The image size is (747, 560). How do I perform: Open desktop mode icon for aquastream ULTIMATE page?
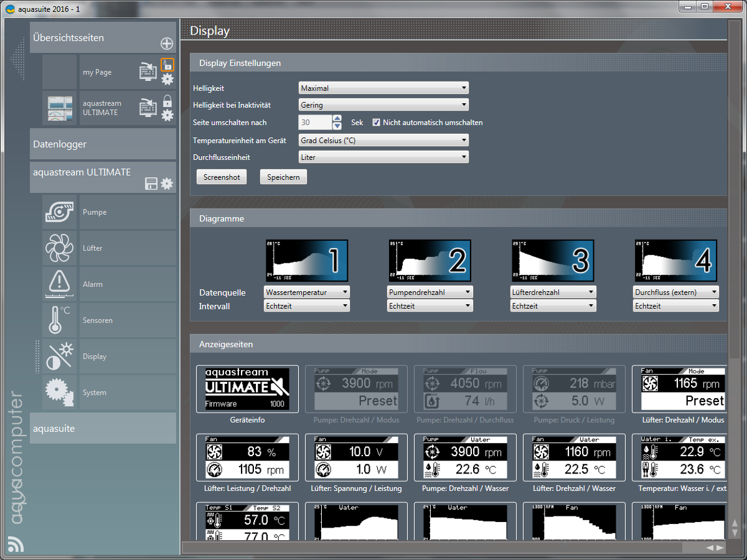(x=148, y=108)
